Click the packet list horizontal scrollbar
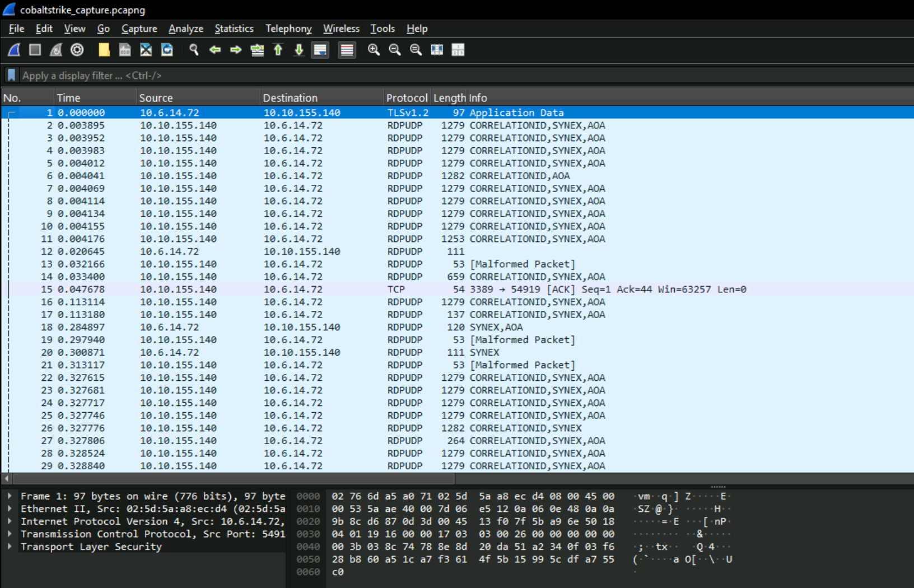Screen dimensions: 914x588 (x=234, y=479)
